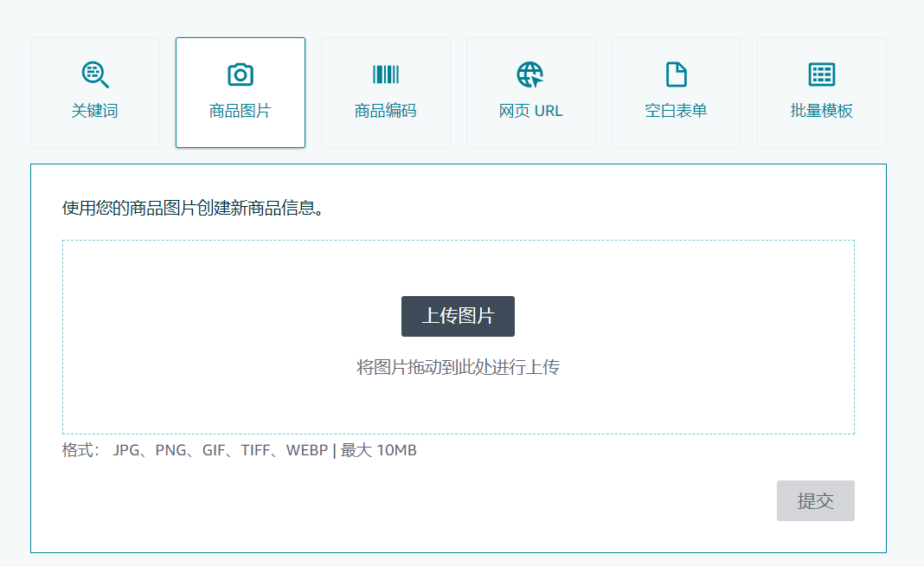This screenshot has height=567, width=924.
Task: Switch to the 关键词 tab
Action: point(95,93)
